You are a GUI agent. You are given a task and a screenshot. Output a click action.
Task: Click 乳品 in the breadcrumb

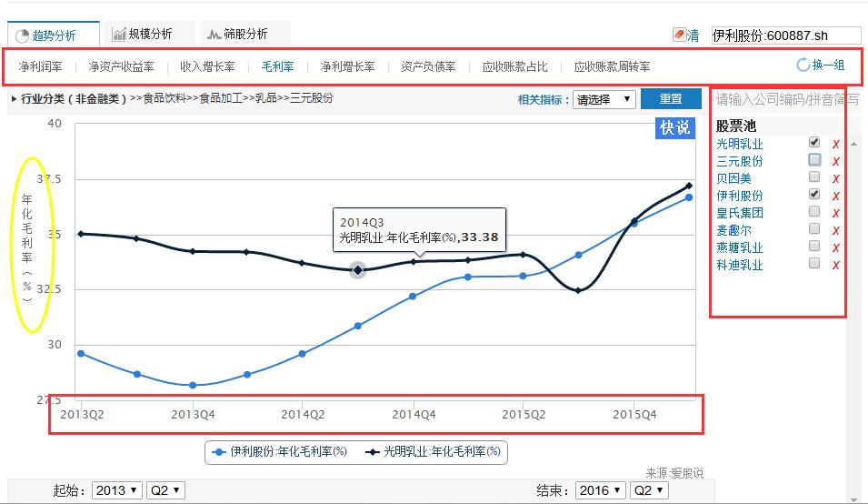pos(266,98)
